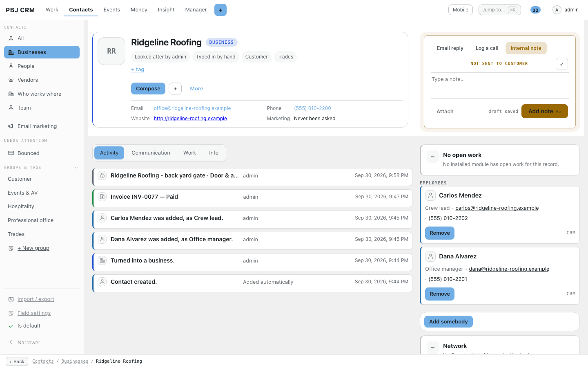Collapse the Network panel
Viewport: 588px width, 368px height.
(433, 348)
